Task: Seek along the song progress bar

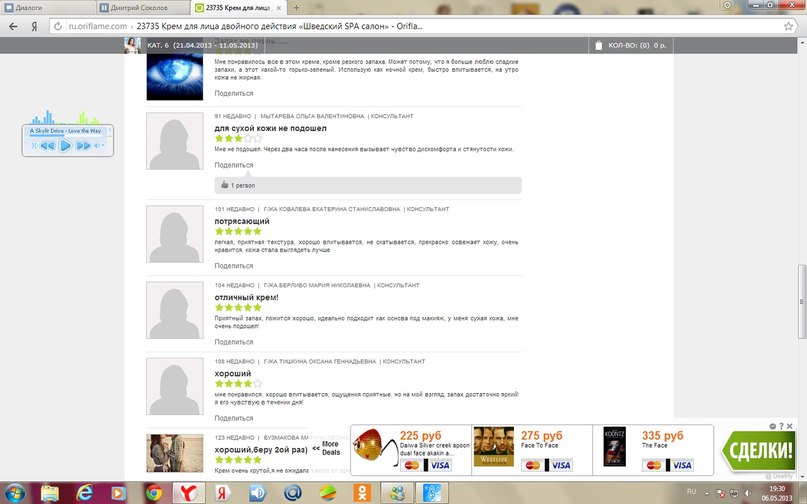Action: [x=65, y=136]
